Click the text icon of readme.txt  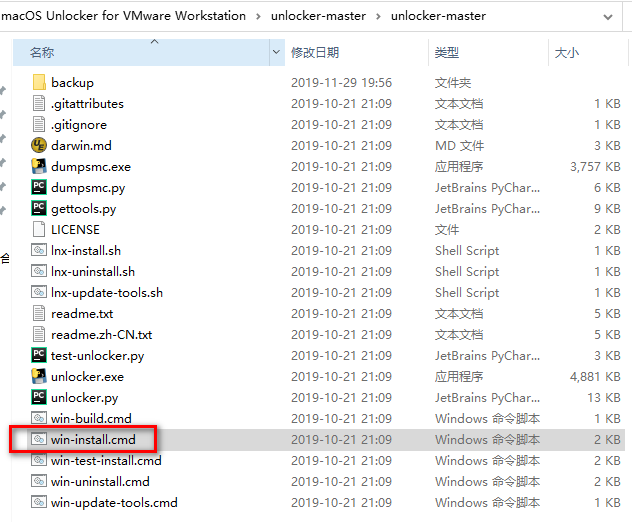point(39,313)
